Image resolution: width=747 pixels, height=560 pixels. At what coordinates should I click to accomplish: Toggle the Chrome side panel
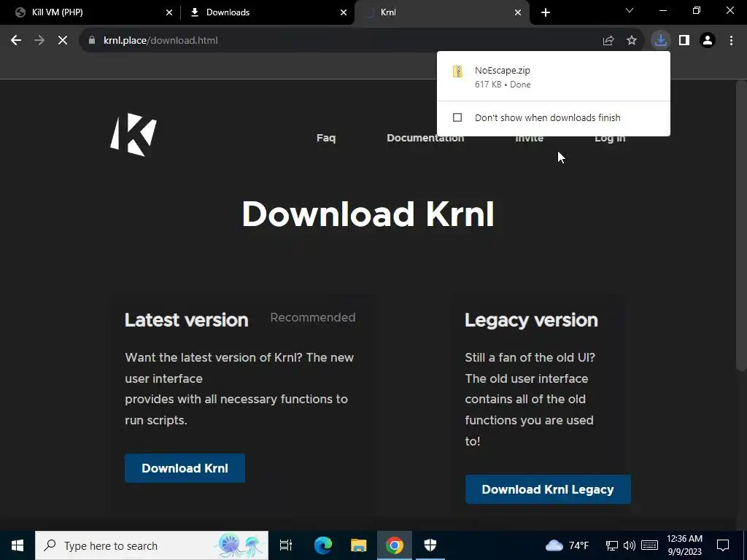click(684, 41)
